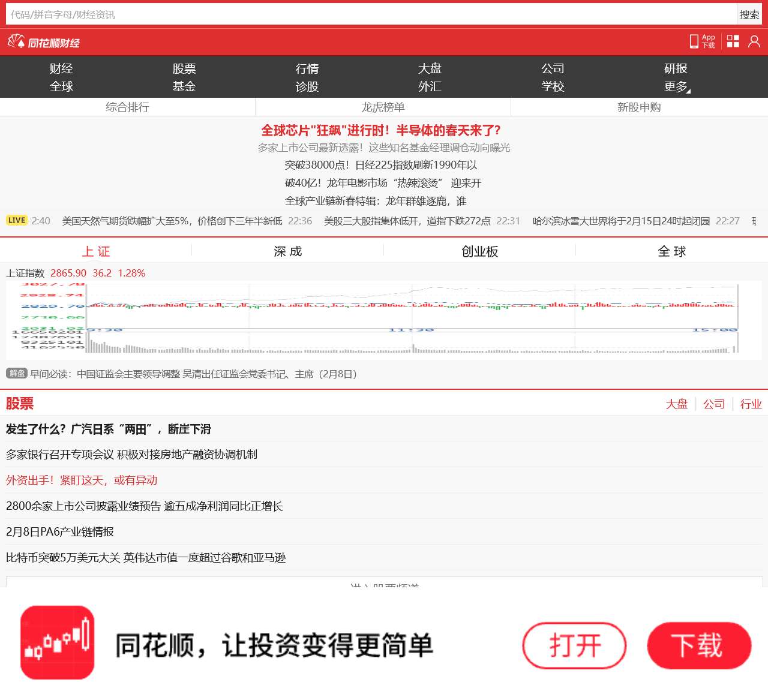Screen dimensions: 768x700
Task: Open the 龙虎榜单 tab
Action: [383, 107]
